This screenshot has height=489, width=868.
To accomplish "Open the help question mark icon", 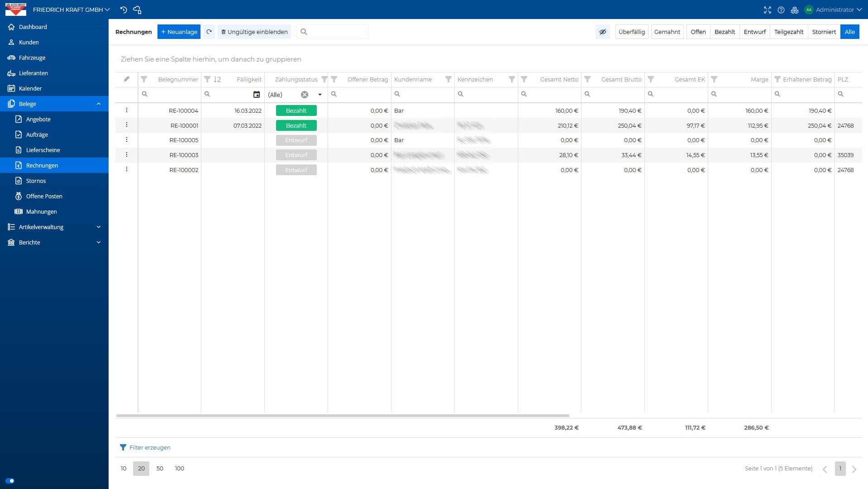I will [x=781, y=10].
